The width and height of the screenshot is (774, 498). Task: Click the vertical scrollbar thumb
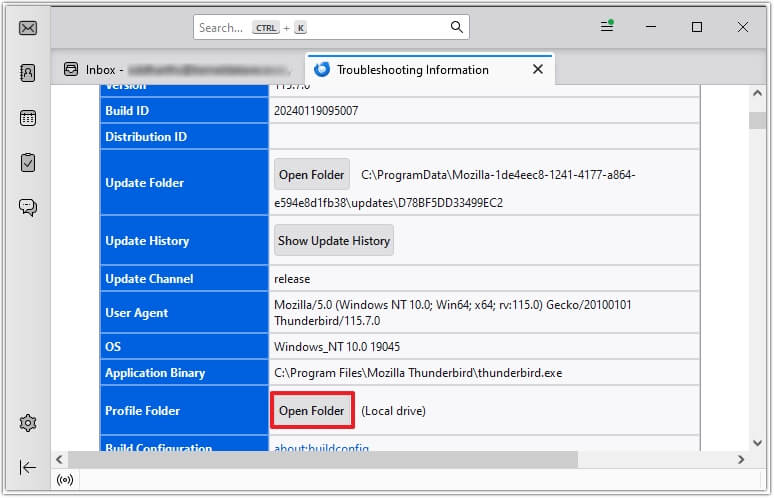click(x=757, y=121)
